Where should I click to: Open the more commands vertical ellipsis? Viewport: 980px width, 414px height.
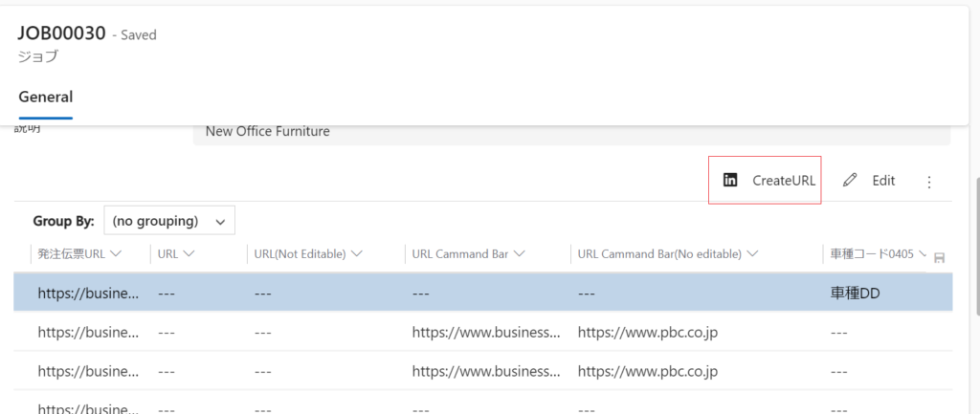pos(928,181)
